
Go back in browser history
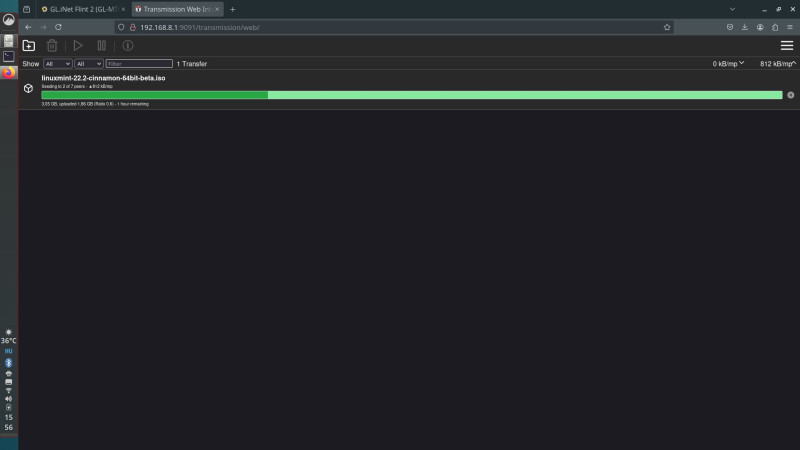click(x=28, y=28)
